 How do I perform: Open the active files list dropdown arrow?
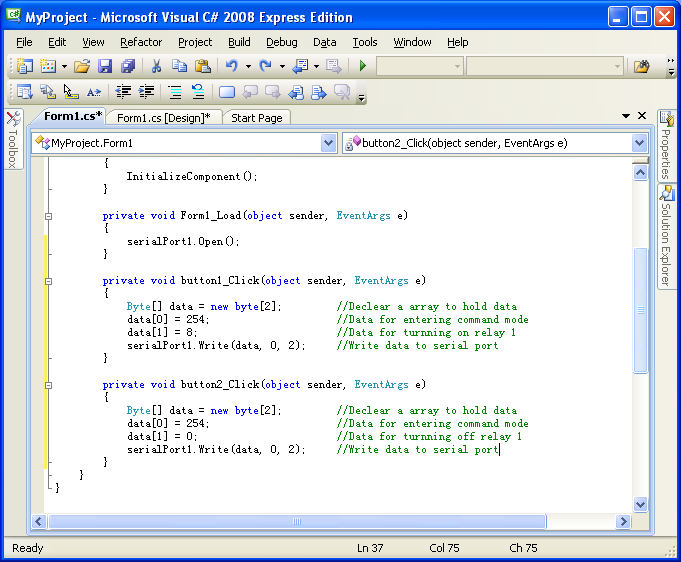[x=626, y=116]
